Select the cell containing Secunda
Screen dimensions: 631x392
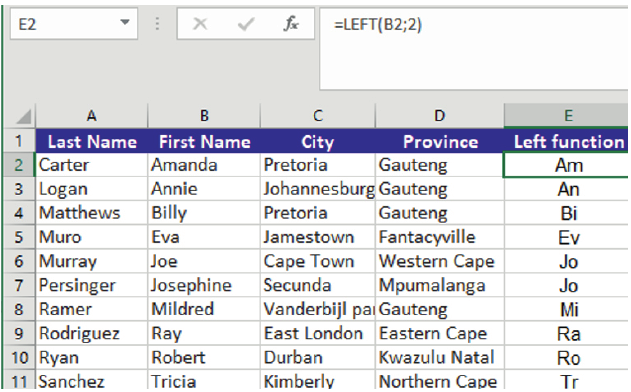point(318,285)
